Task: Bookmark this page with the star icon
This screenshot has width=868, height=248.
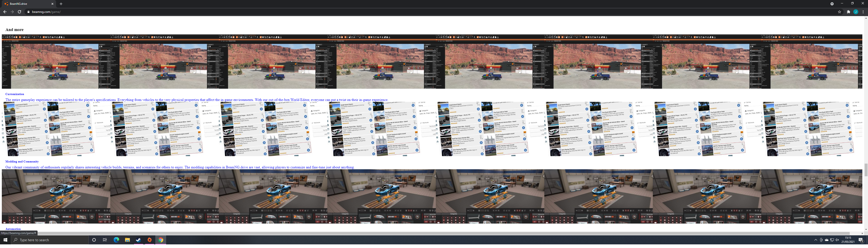Action: 839,12
